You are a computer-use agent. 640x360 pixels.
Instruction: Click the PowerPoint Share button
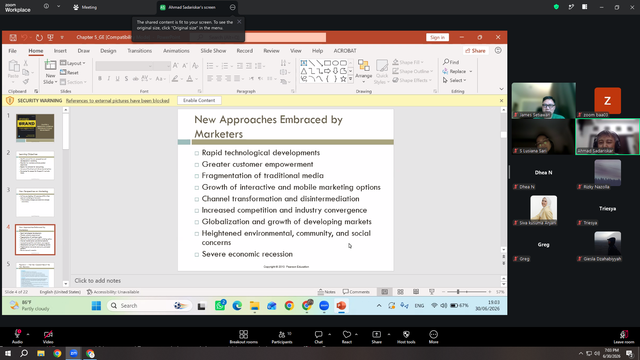click(476, 51)
